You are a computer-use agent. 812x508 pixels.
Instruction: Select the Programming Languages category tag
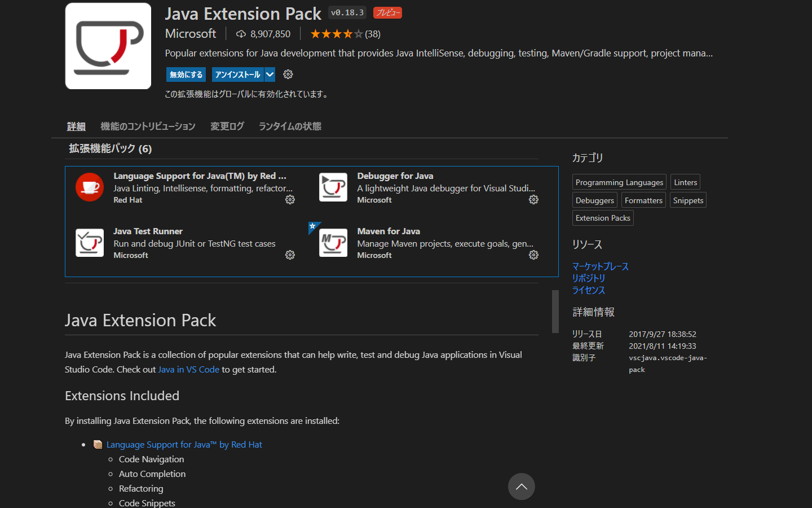[619, 182]
